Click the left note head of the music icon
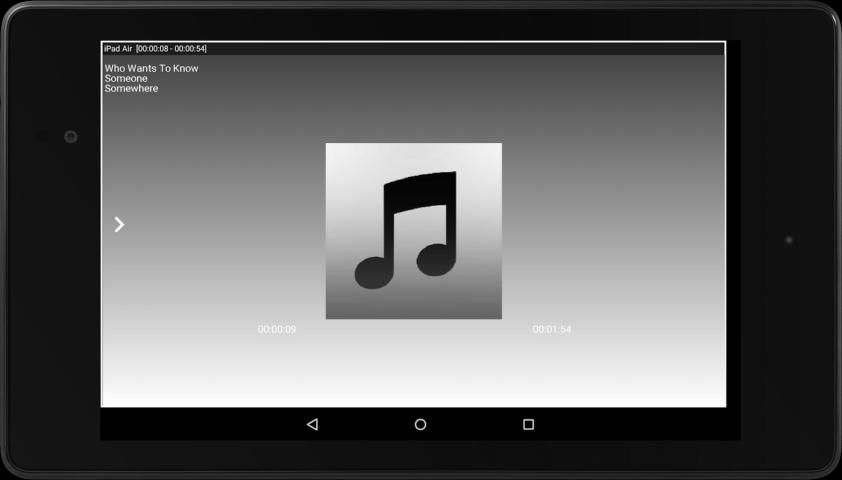842x480 pixels. [x=372, y=271]
